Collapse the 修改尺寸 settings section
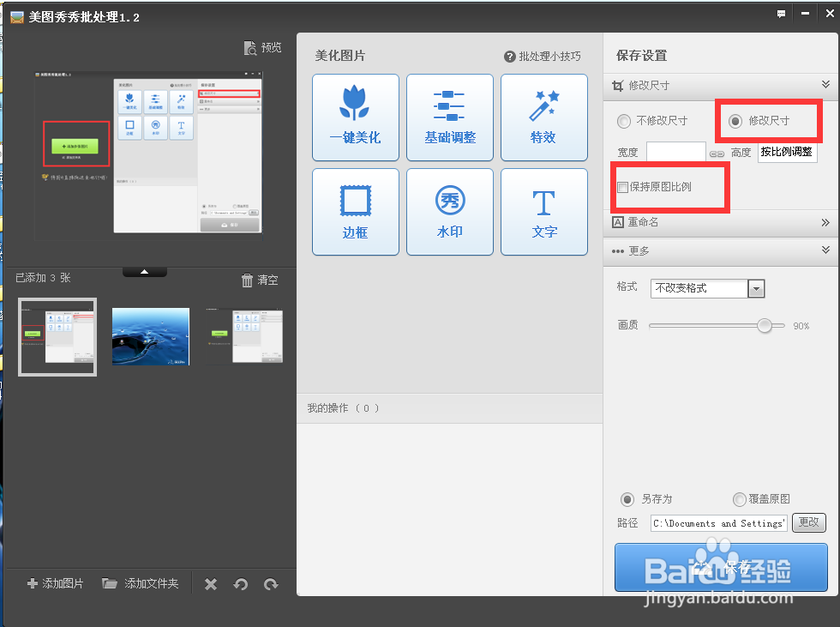 pos(825,84)
